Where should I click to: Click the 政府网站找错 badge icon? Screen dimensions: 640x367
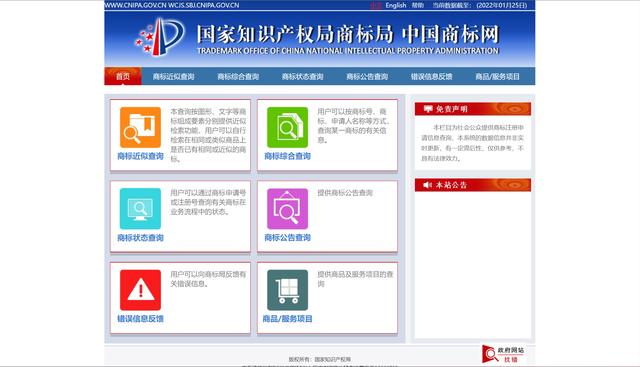tap(503, 354)
